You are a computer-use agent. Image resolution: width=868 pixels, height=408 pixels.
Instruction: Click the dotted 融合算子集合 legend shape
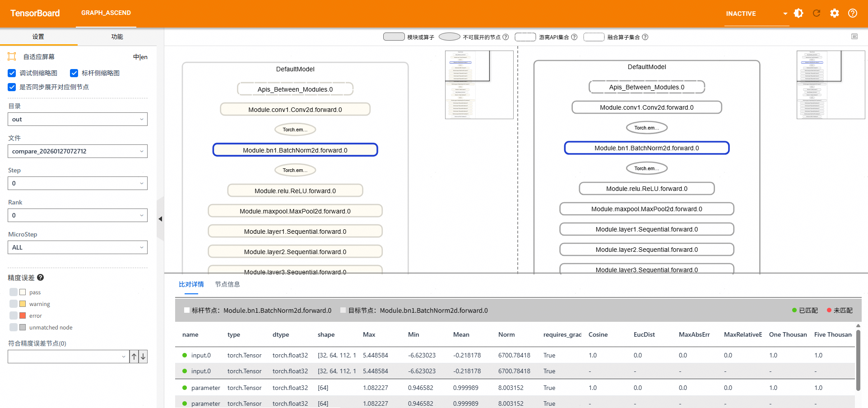(x=594, y=37)
